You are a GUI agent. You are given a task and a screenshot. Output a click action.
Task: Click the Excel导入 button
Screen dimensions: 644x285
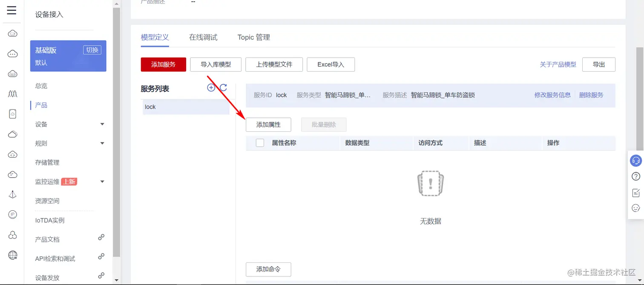click(331, 64)
